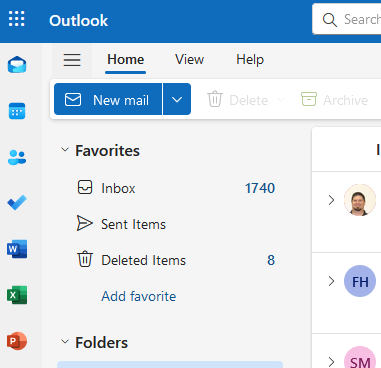Open the Calendar app icon

click(x=17, y=111)
